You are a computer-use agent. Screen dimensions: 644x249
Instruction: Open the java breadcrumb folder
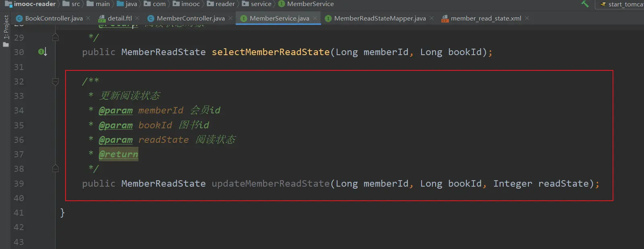pyautogui.click(x=127, y=4)
